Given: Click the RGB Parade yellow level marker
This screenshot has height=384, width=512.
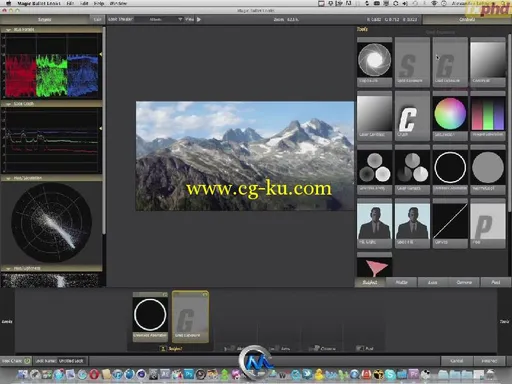Looking at the screenshot, I should tap(101, 54).
